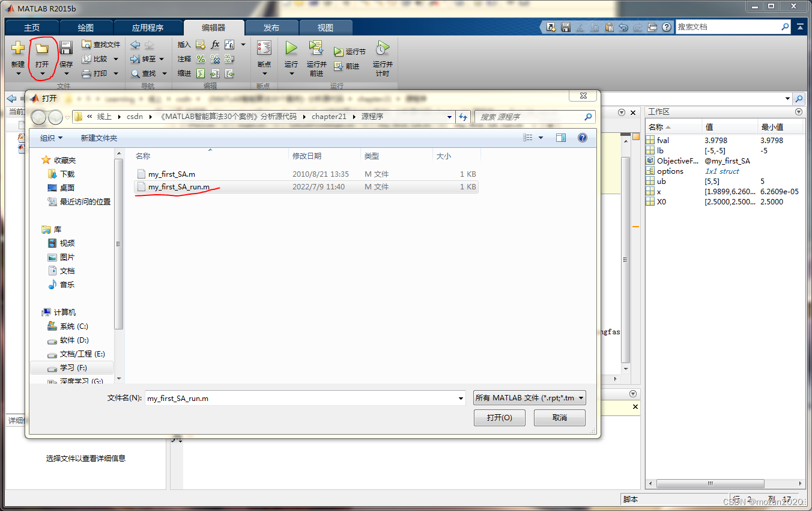Image resolution: width=812 pixels, height=511 pixels.
Task: Switch to the 主页 tab
Action: click(x=32, y=28)
